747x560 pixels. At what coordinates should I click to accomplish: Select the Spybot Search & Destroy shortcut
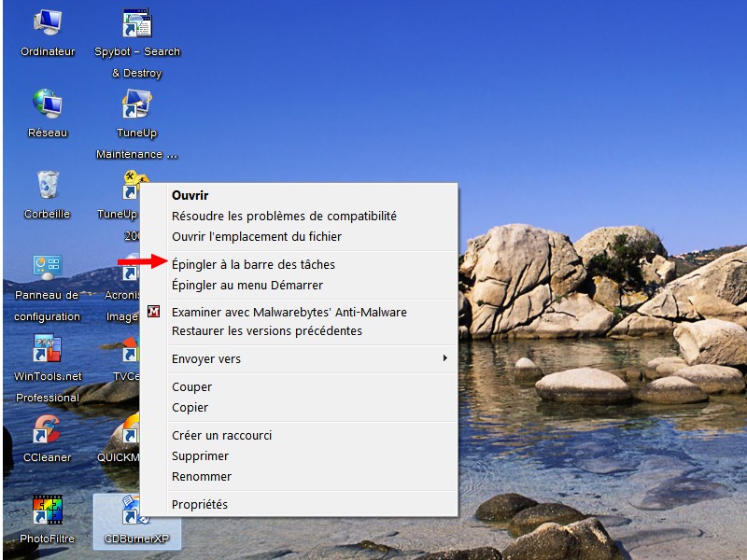coord(137,23)
